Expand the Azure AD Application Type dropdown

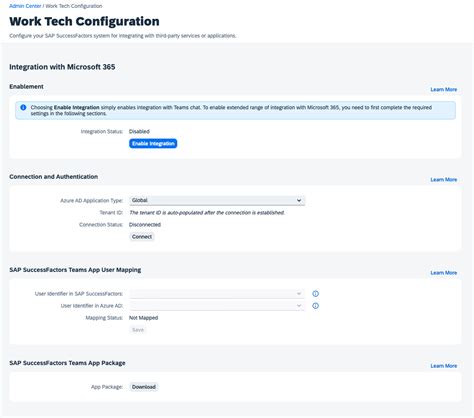click(x=217, y=200)
